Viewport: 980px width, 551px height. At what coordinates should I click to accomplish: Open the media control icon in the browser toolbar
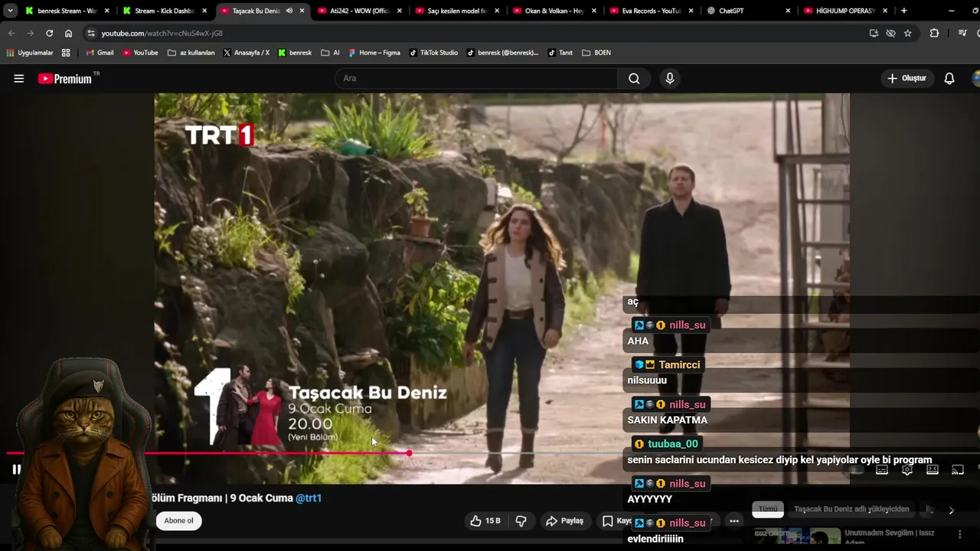[x=962, y=33]
